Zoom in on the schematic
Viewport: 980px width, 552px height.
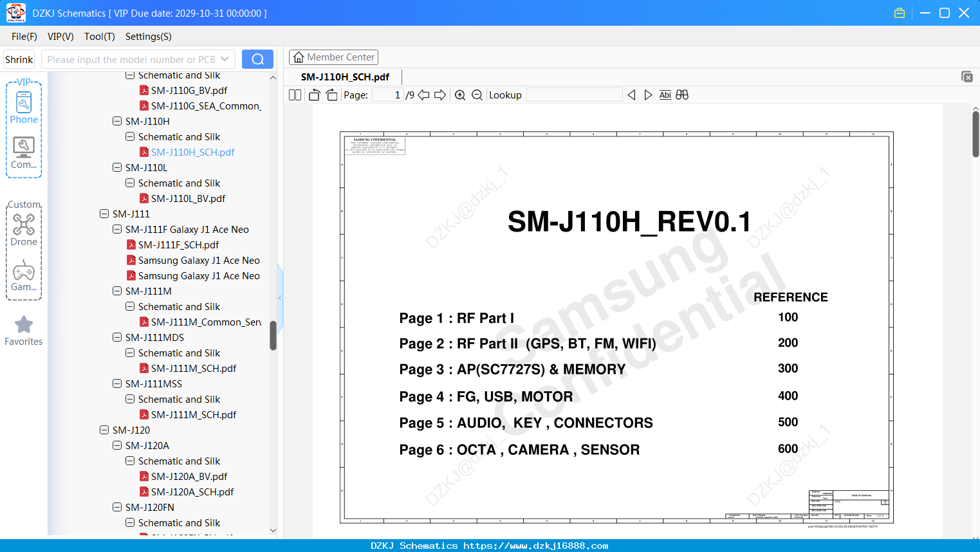[460, 95]
